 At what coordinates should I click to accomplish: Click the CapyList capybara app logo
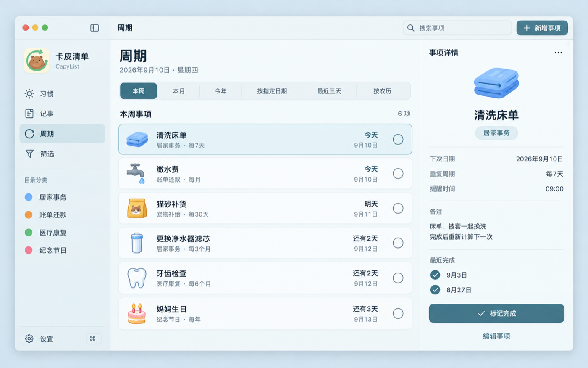(37, 61)
